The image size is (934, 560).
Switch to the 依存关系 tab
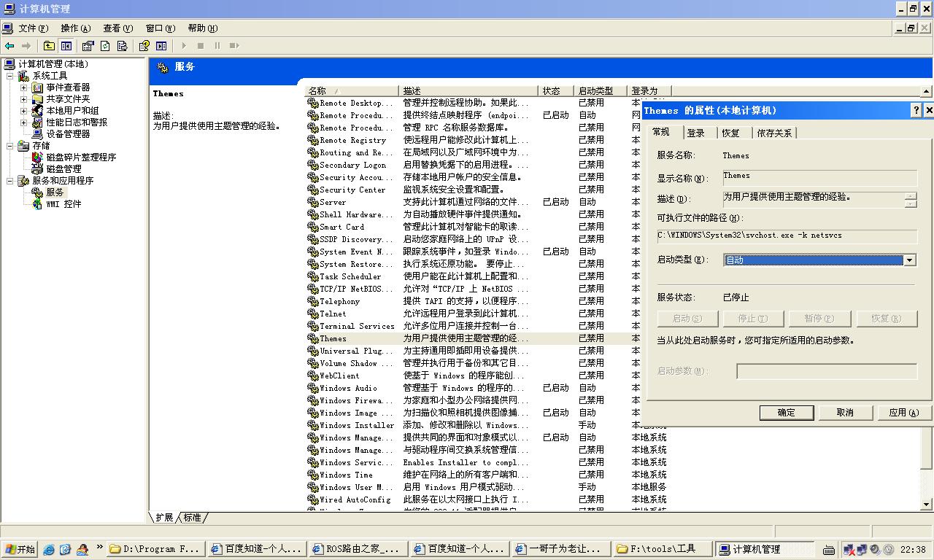(774, 133)
